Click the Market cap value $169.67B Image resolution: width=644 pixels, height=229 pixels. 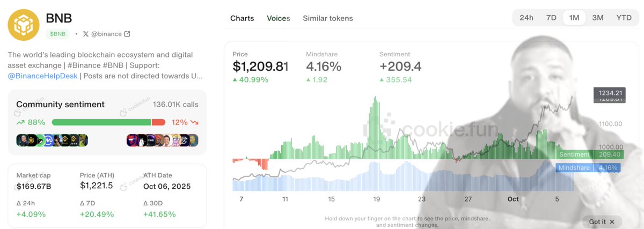(34, 186)
